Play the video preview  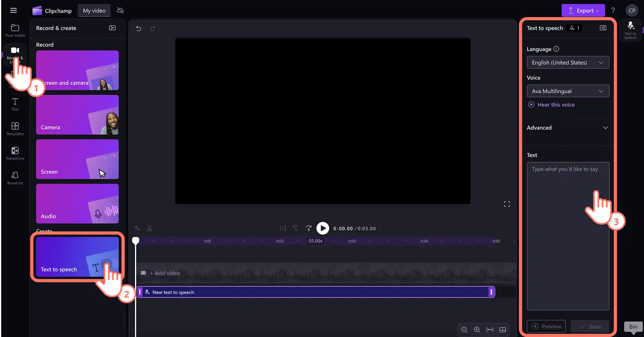click(323, 228)
